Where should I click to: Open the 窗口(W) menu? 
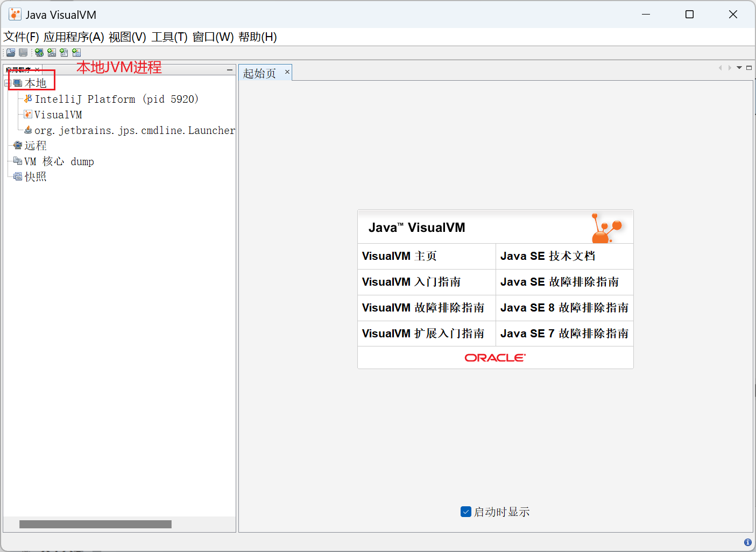tap(213, 37)
